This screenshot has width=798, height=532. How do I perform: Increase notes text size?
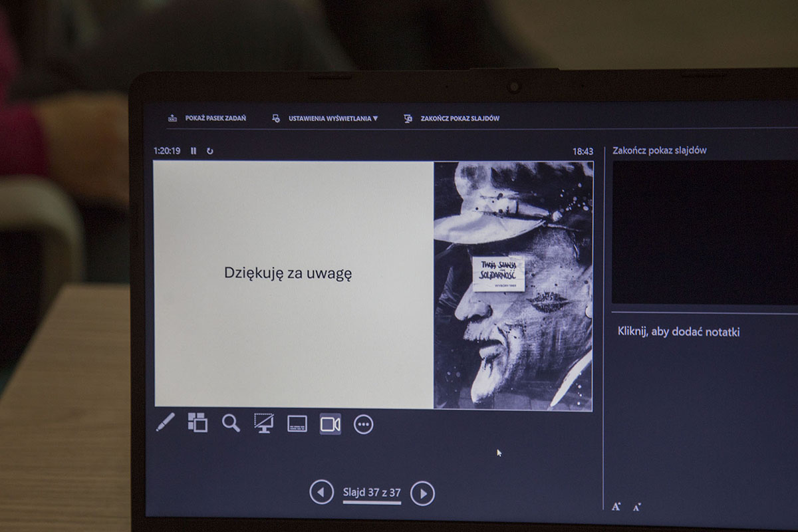pos(616,507)
